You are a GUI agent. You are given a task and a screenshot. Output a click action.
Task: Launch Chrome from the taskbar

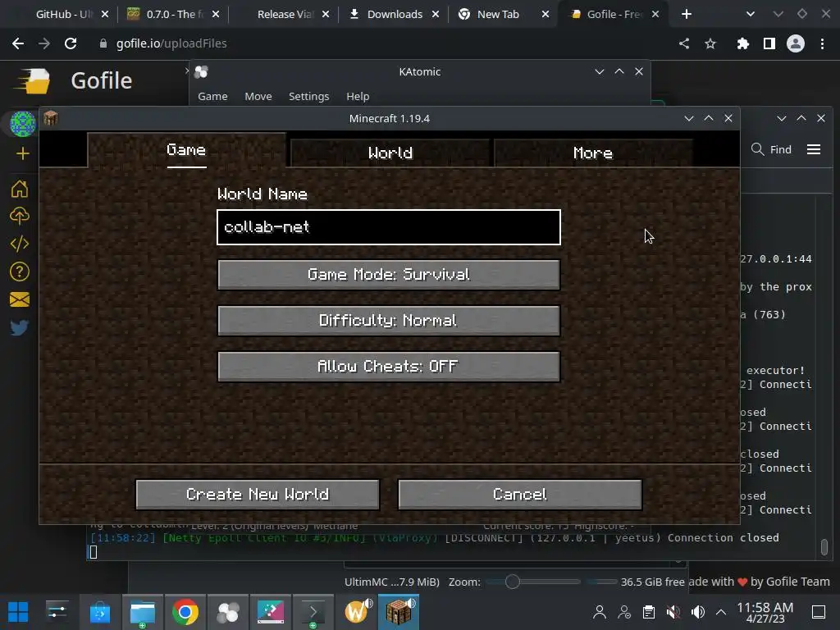pos(185,612)
